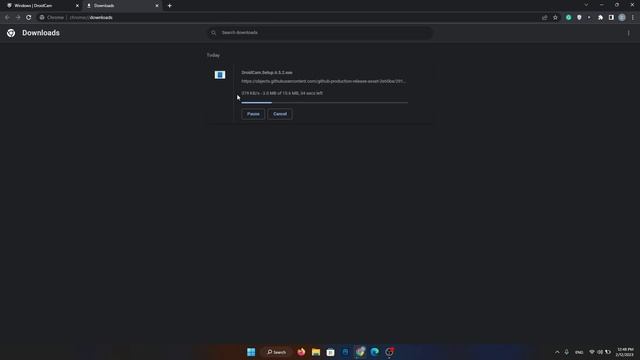
Task: Open the githubusercontent download source link
Action: click(323, 81)
